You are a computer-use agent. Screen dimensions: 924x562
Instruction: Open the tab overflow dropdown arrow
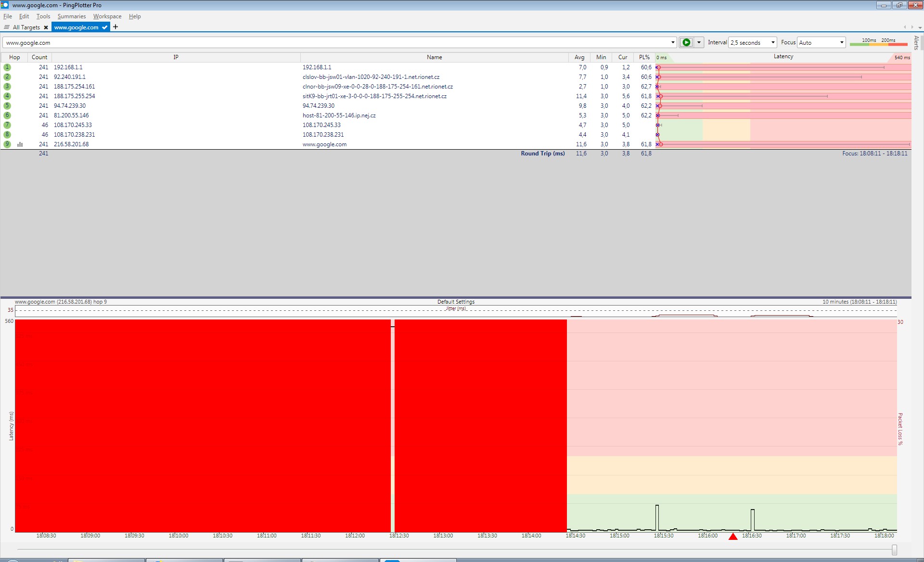click(920, 27)
